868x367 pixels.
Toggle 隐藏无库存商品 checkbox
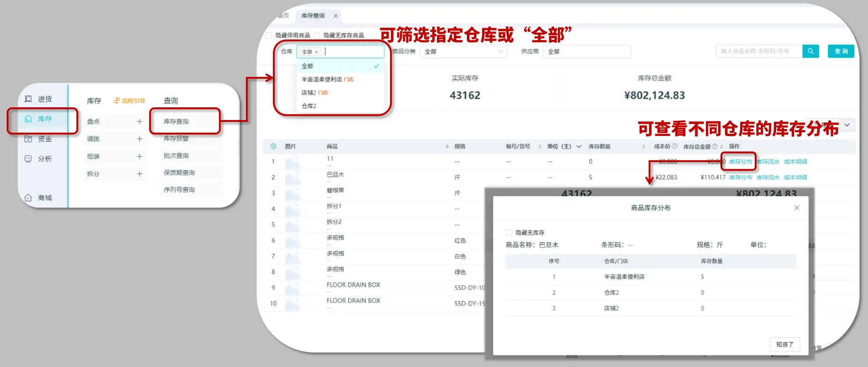point(317,35)
